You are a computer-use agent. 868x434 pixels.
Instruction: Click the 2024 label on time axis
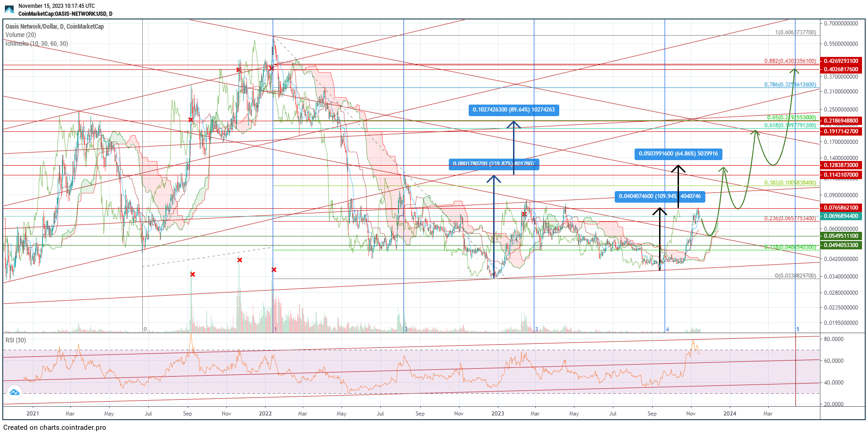click(730, 413)
